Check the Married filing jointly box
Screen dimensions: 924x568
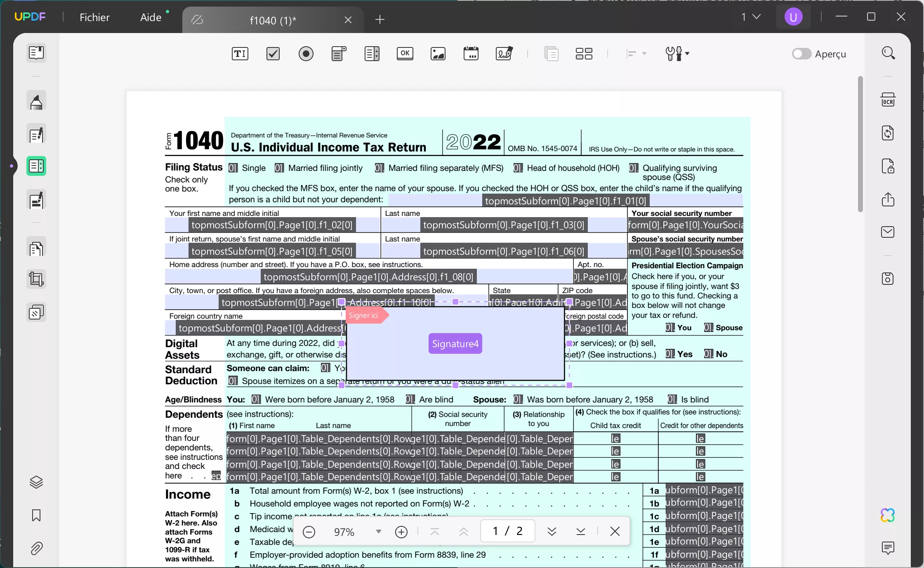tap(279, 168)
